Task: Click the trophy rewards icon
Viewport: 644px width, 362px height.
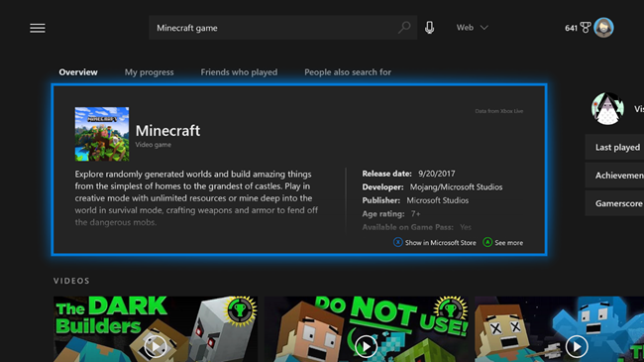Action: tap(586, 28)
